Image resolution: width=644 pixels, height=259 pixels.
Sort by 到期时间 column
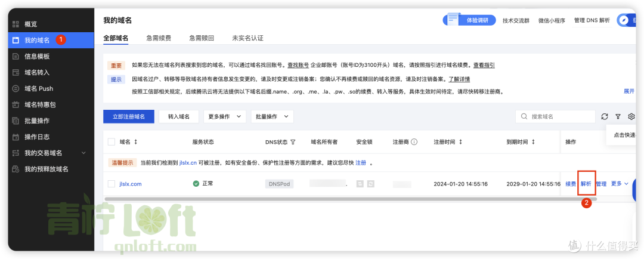533,142
